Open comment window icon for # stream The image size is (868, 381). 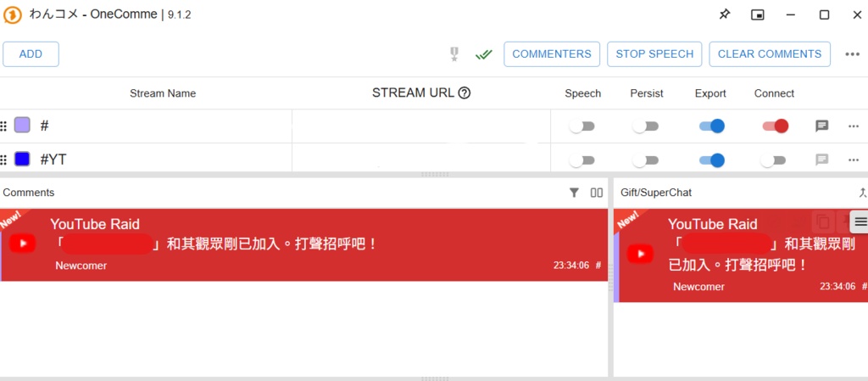(822, 126)
